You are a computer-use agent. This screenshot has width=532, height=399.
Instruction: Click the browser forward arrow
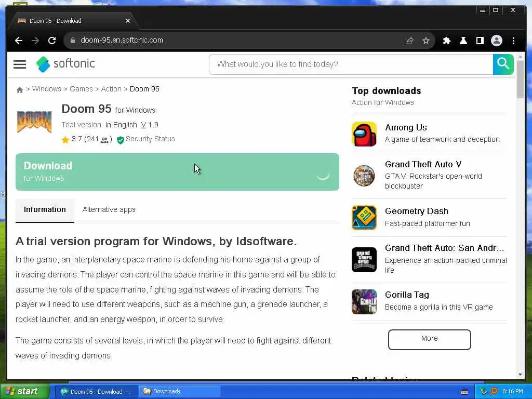pos(35,41)
